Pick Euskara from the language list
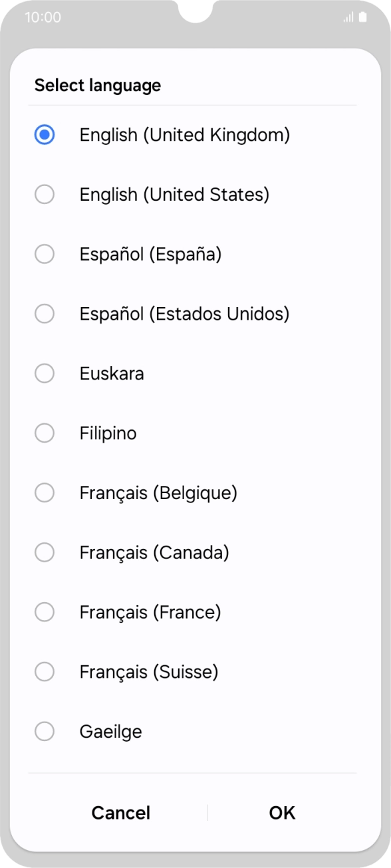The width and height of the screenshot is (391, 868). (45, 374)
